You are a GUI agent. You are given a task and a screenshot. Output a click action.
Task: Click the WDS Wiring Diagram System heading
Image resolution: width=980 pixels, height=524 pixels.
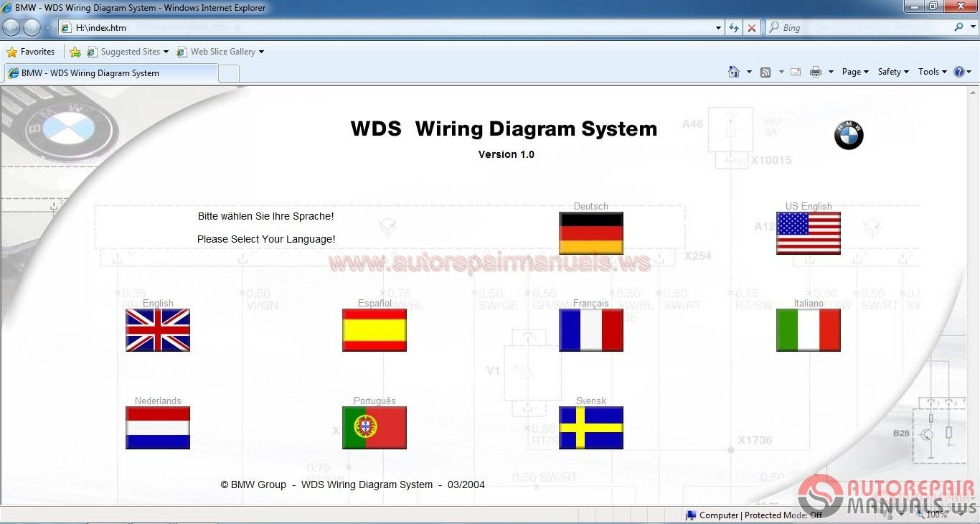(504, 128)
